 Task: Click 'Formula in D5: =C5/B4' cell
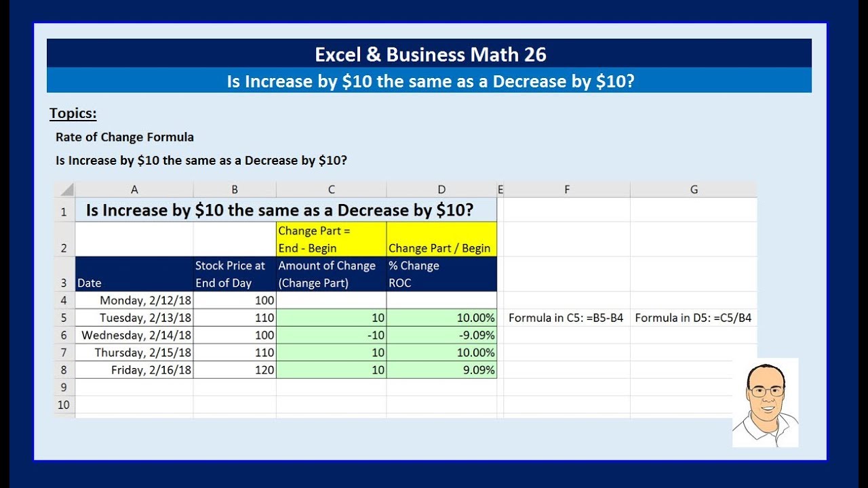point(694,318)
